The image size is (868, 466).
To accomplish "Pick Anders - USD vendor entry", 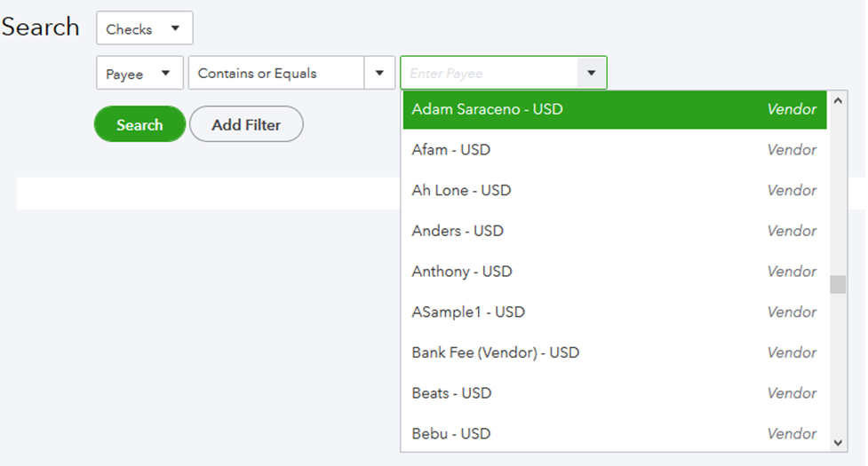I will [x=615, y=231].
